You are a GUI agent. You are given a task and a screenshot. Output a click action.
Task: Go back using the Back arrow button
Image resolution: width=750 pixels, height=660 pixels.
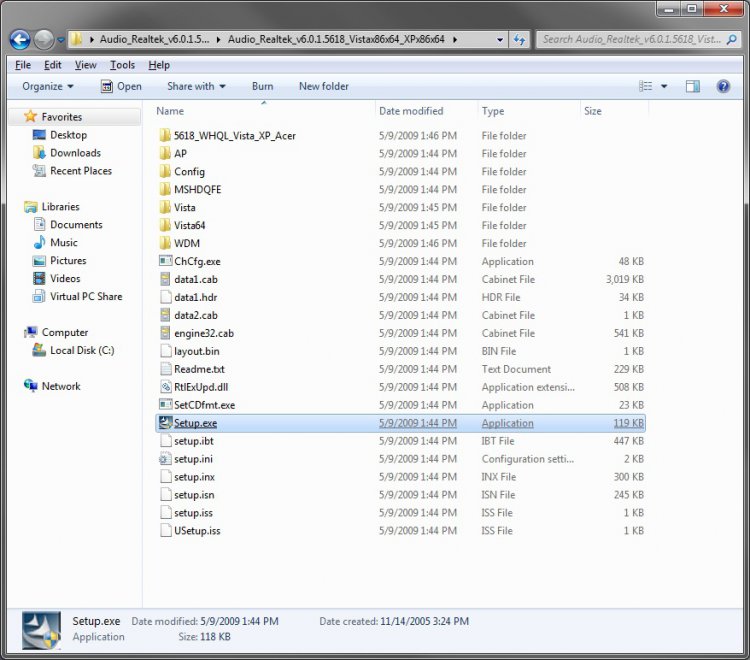(20, 40)
